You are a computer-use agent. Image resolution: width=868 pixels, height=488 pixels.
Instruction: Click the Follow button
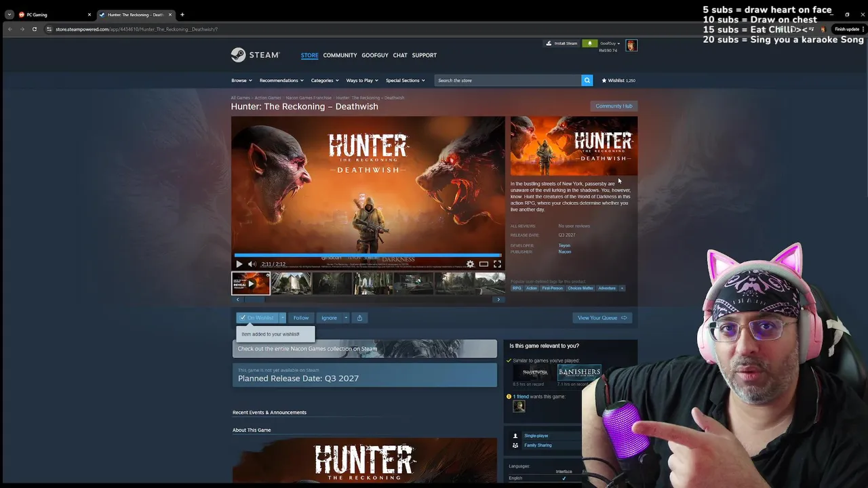[x=301, y=318]
